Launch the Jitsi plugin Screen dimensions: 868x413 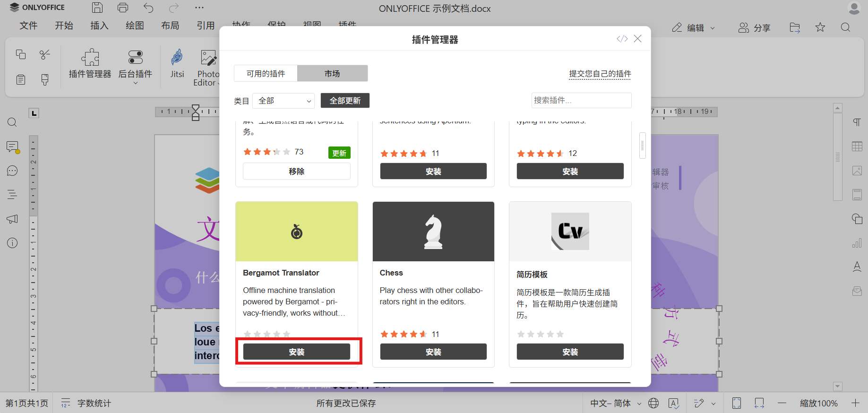(177, 64)
